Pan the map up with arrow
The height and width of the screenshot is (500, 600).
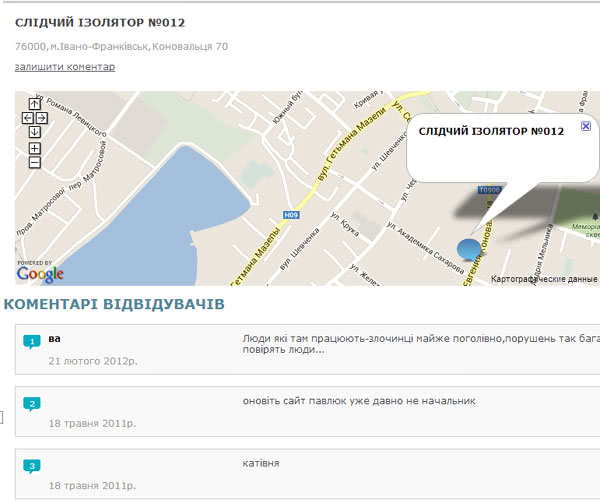pyautogui.click(x=34, y=104)
